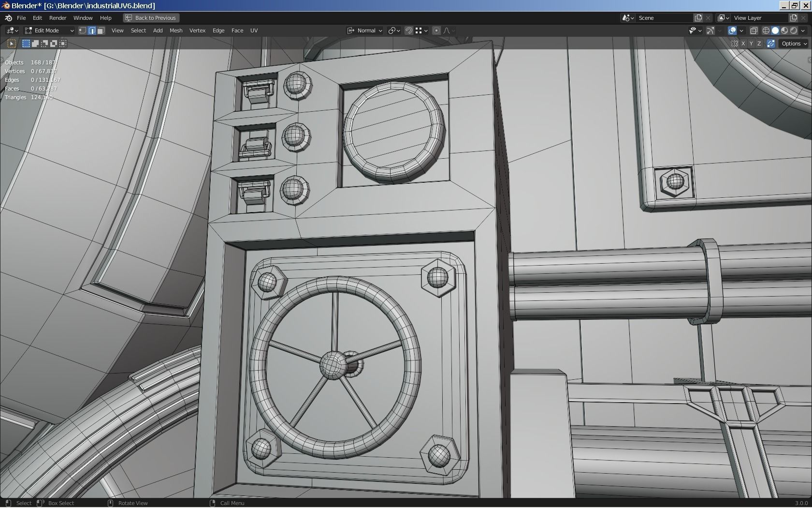Open the Select menu in the viewport header
This screenshot has width=812, height=508.
coord(138,30)
